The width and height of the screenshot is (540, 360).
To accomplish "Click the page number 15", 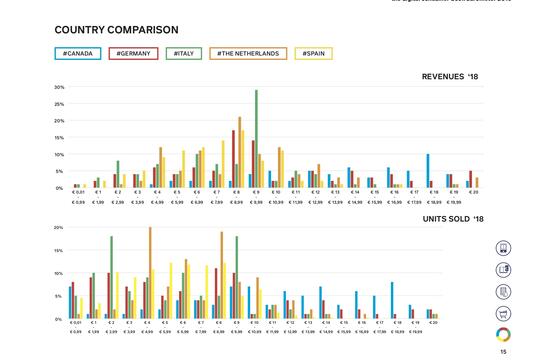I will pos(503,352).
